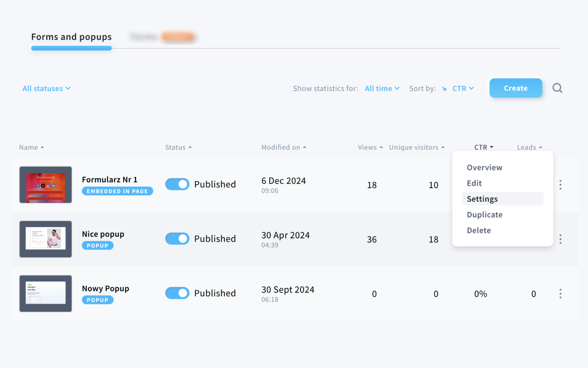Select Settings in the context menu
Screen dimensions: 588x368
[482, 199]
